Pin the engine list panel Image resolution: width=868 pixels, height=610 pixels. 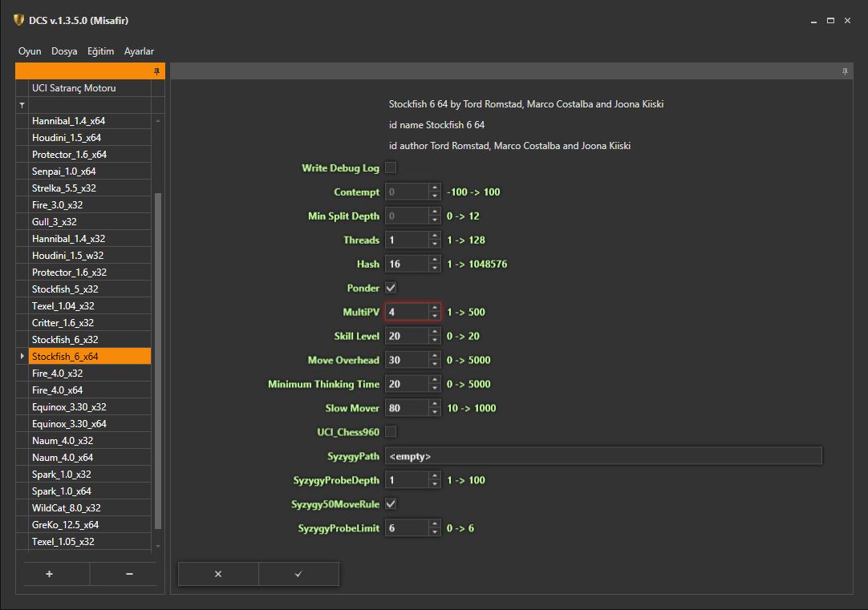pos(156,71)
